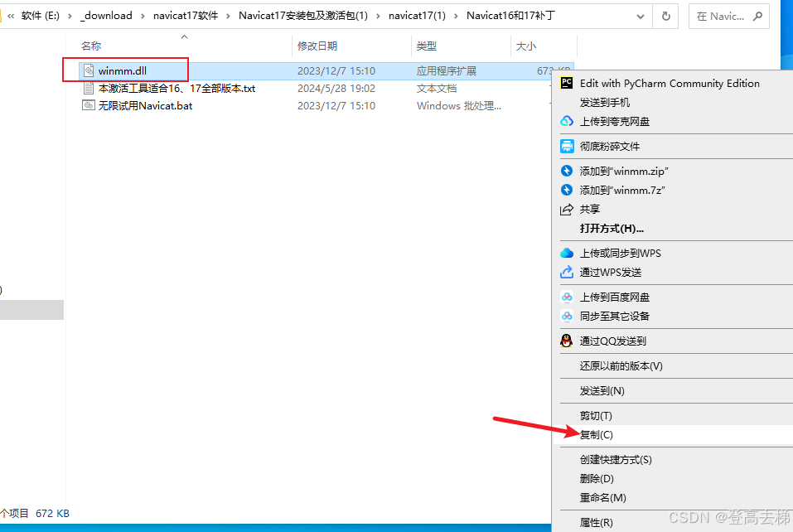Click the batch file icon for 无限试用Navicat.bat
Viewport: 793px width, 532px height.
click(89, 105)
